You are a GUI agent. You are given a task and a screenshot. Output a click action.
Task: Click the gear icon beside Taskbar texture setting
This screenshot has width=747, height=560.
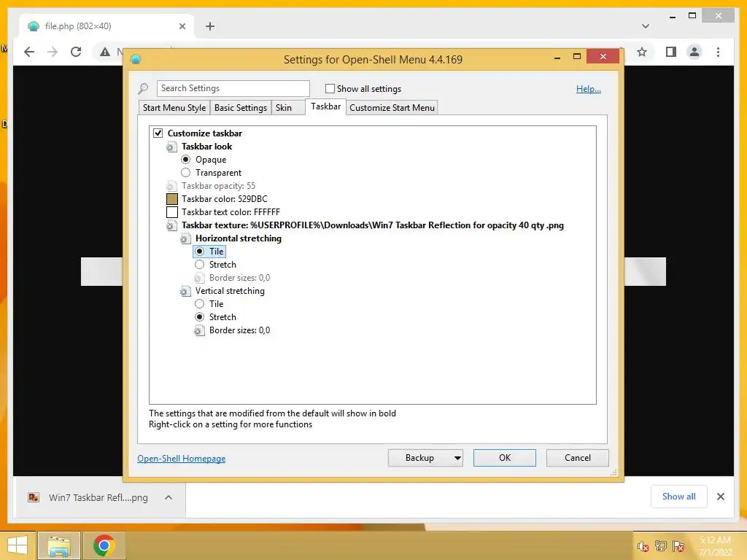(x=171, y=226)
